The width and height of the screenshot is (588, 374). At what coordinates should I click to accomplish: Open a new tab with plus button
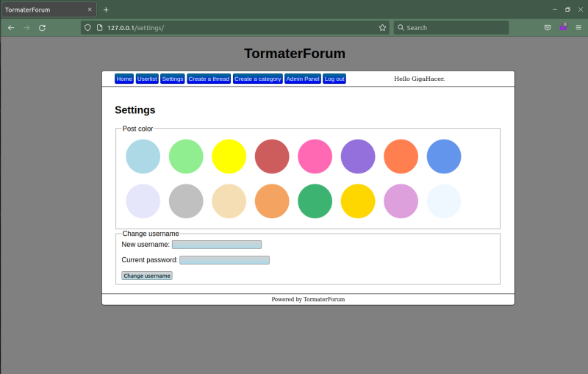pos(106,10)
